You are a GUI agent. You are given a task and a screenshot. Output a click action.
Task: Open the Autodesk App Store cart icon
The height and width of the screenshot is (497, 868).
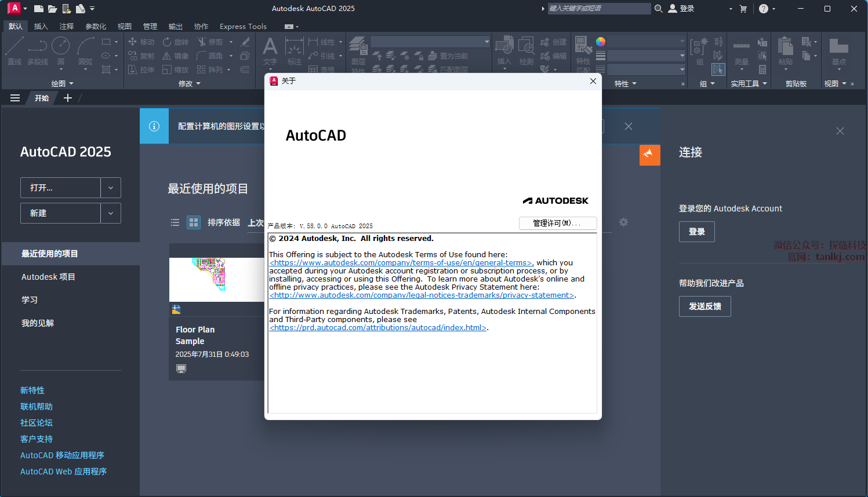pos(743,9)
